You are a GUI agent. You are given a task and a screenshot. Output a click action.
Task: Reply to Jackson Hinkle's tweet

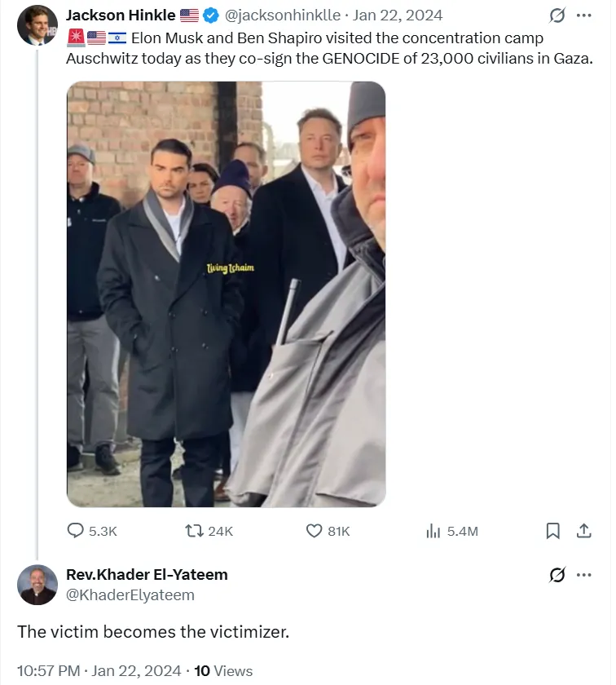pos(74,531)
